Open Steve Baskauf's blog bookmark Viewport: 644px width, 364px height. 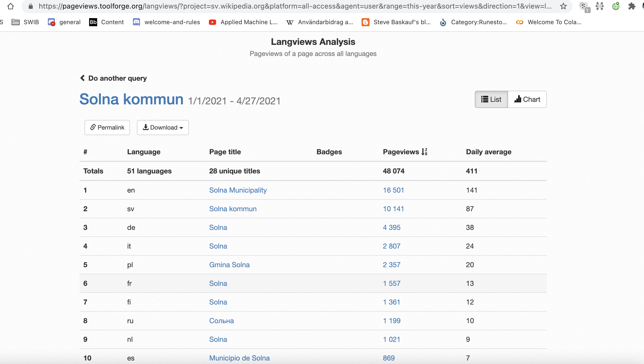[x=396, y=22]
